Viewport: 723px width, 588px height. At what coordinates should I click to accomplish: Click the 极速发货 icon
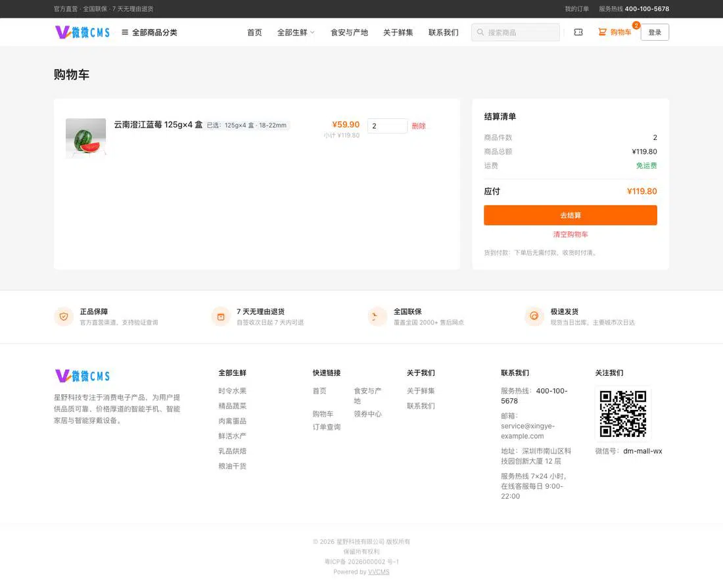coord(534,317)
